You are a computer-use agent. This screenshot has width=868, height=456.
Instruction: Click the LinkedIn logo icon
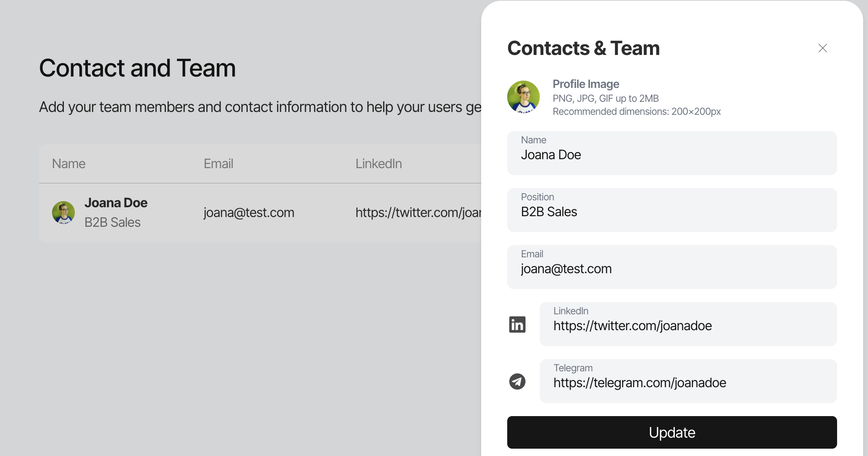pos(517,324)
